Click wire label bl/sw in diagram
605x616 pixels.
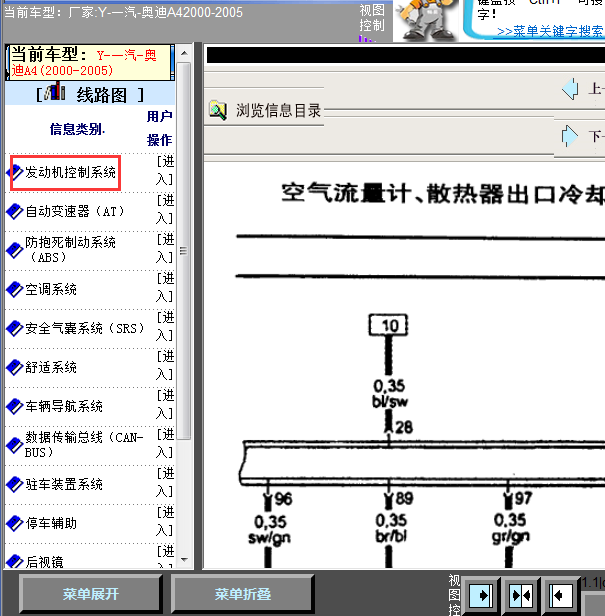[x=390, y=402]
